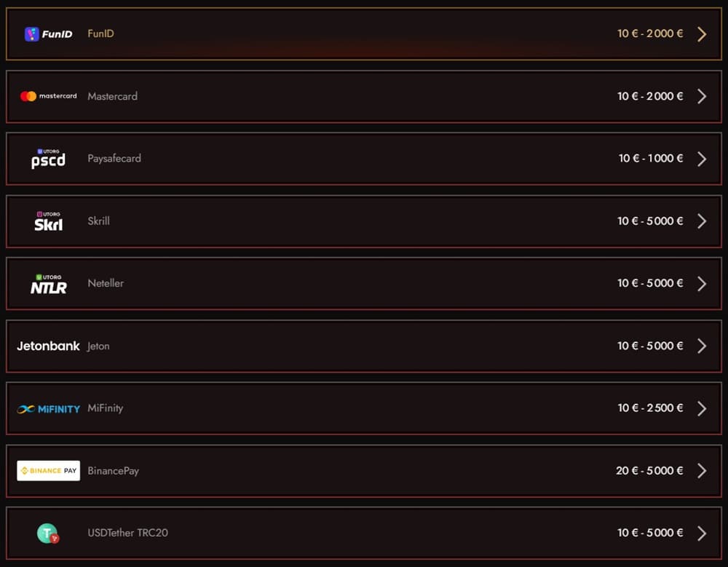Viewport: 728px width, 567px height.
Task: Click the BinancePay 20 € - 5000 € limit
Action: (x=649, y=471)
